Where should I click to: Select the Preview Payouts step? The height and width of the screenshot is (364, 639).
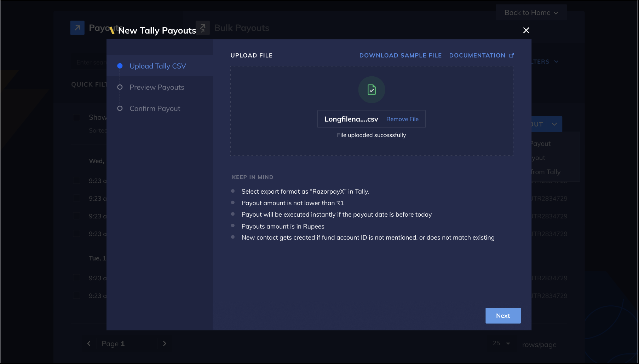[x=157, y=87]
